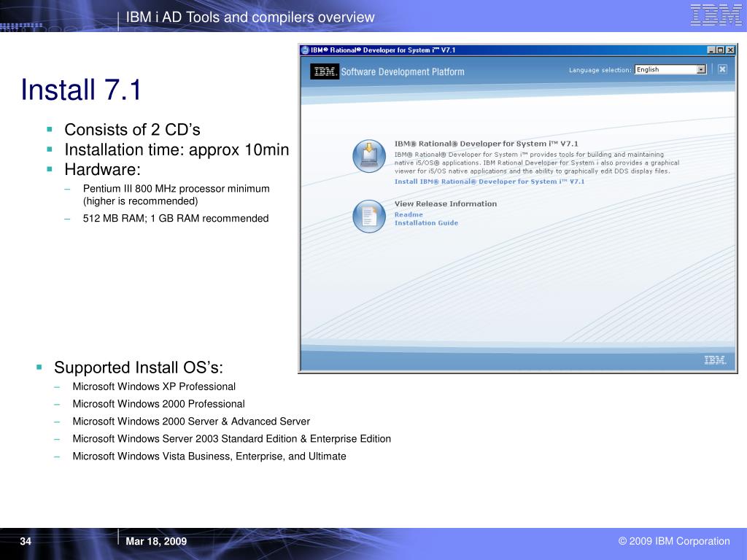Open the Language selection dropdown showing English
The width and height of the screenshot is (747, 560).
(670, 69)
